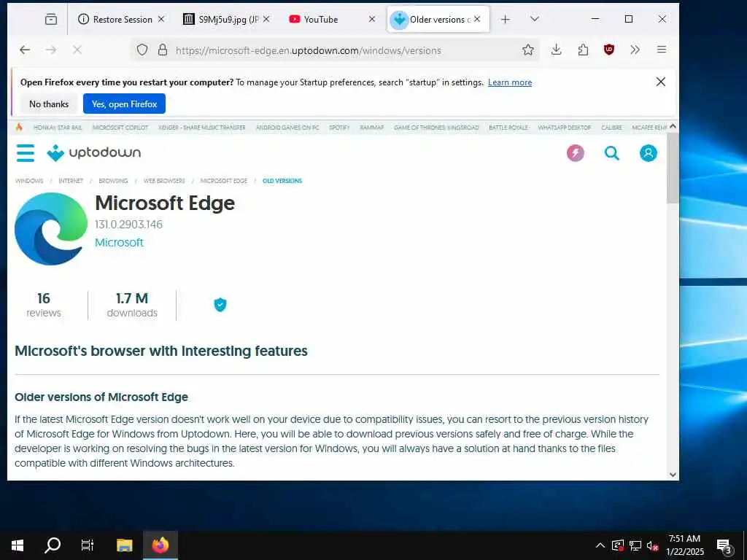Open Uptodown user account icon
747x560 pixels.
tap(648, 153)
